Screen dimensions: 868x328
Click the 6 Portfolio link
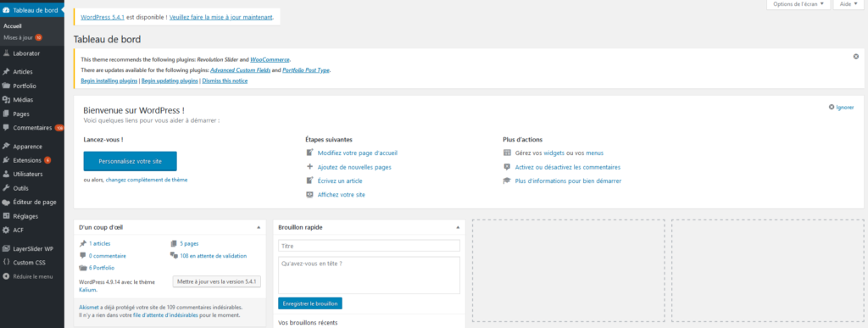pyautogui.click(x=102, y=268)
